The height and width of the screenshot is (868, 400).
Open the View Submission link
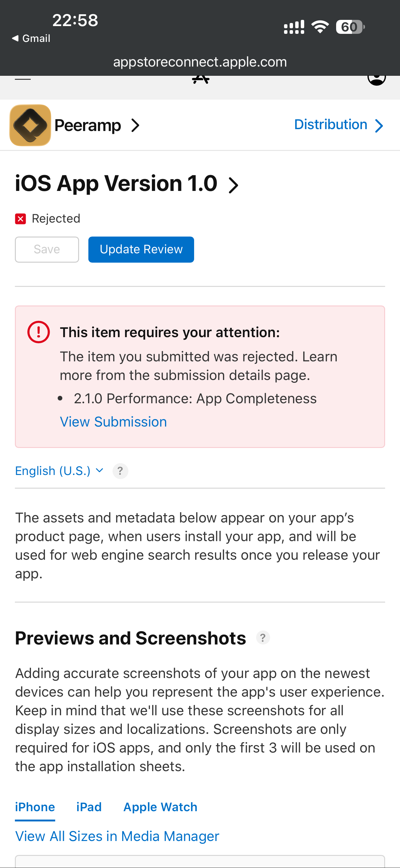[x=113, y=422]
